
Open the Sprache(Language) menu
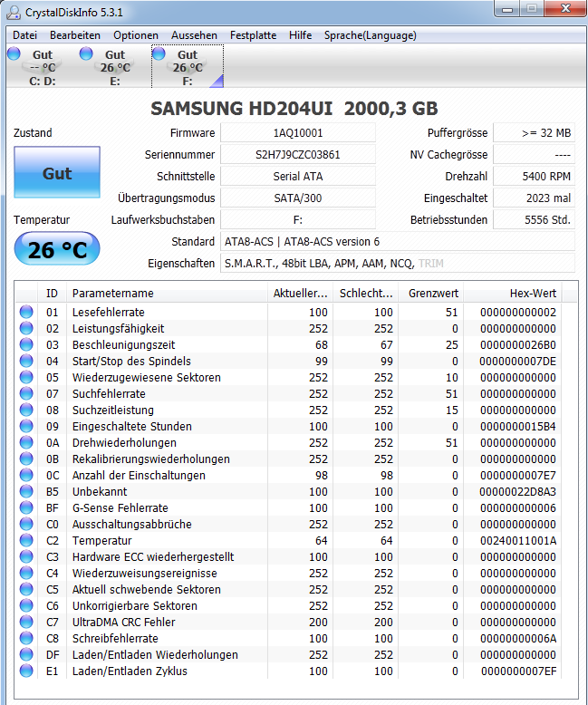coord(371,35)
